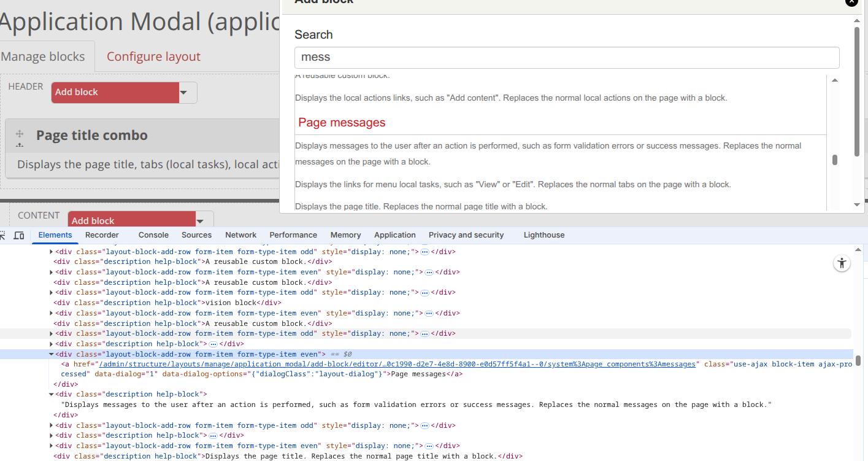868x461 pixels.
Task: Open the Console tab in DevTools
Action: [153, 235]
